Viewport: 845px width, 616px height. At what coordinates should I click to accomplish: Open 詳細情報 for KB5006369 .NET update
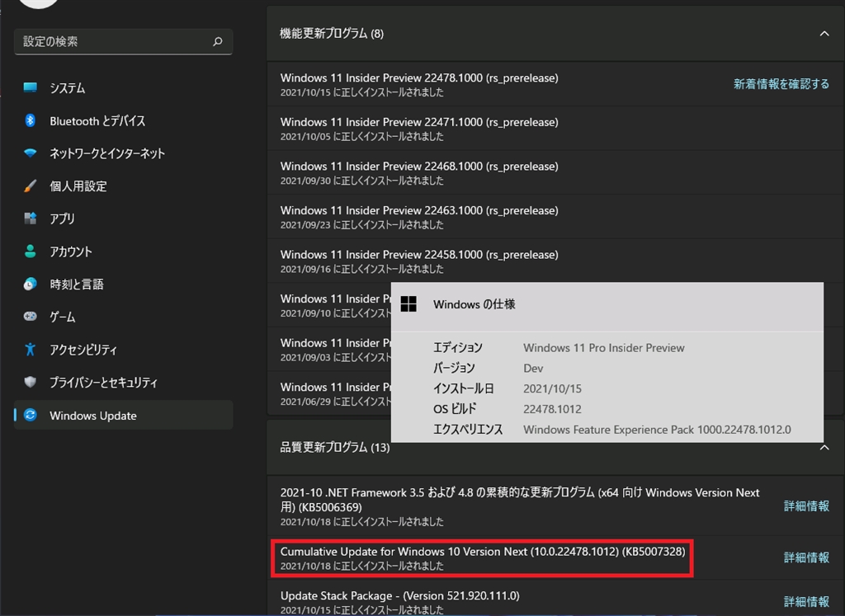tap(806, 505)
